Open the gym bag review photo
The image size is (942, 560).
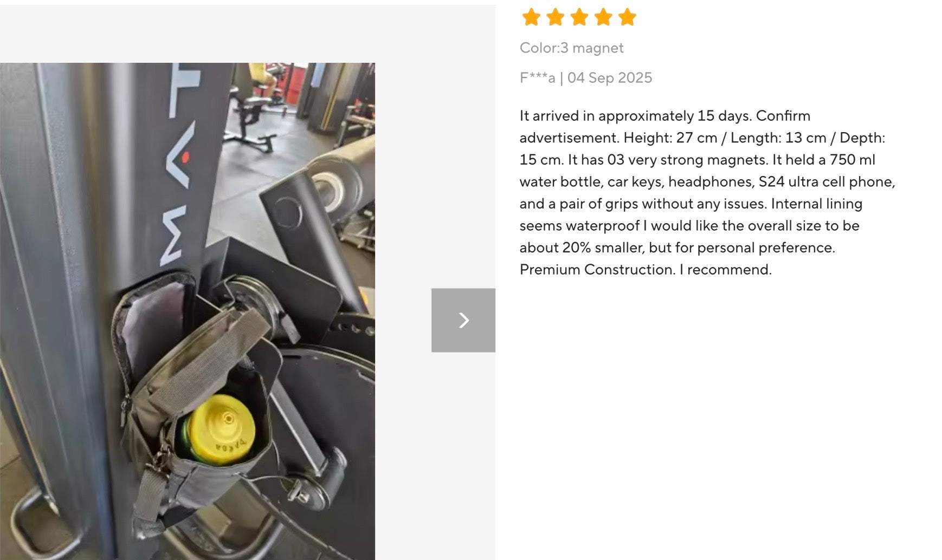click(188, 311)
